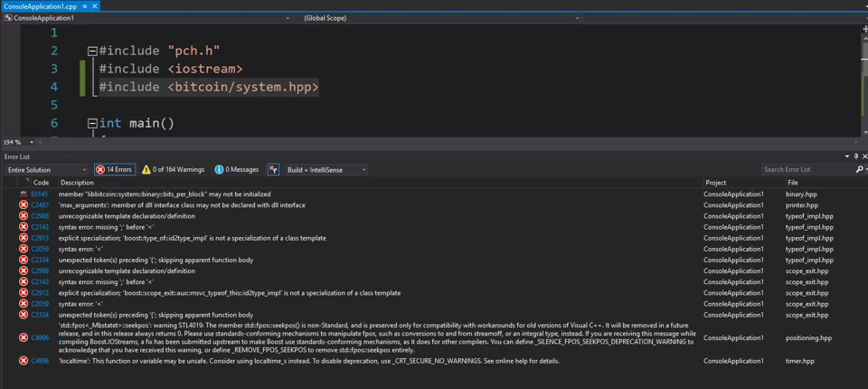Image resolution: width=868 pixels, height=389 pixels.
Task: Click error icon on C2988 typeof_impl.hpp row
Action: pyautogui.click(x=24, y=216)
